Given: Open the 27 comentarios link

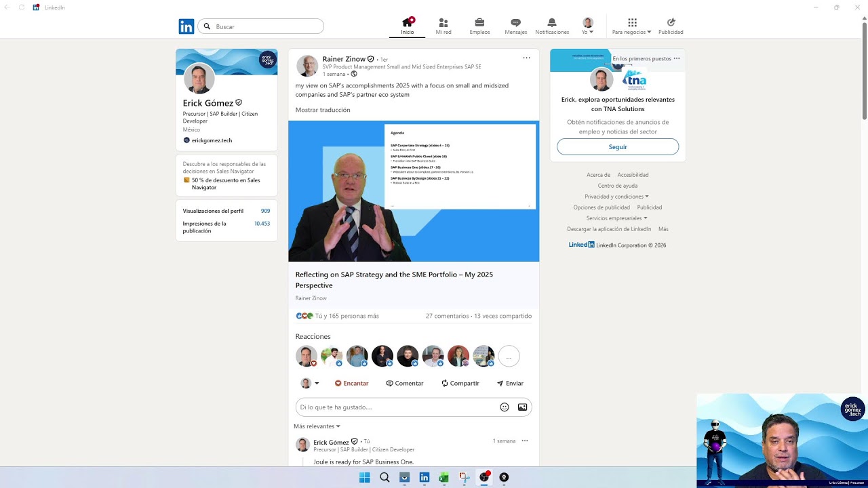Looking at the screenshot, I should [447, 316].
